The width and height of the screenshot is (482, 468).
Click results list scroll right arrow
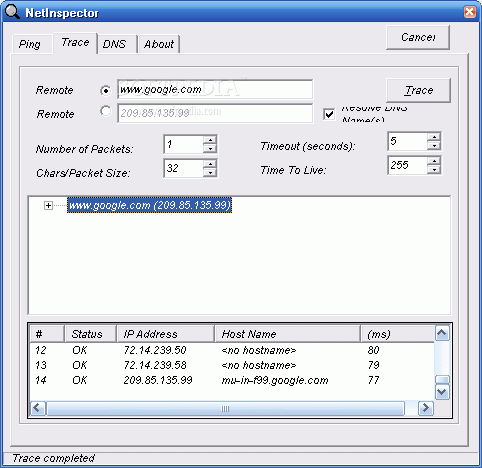tap(426, 408)
